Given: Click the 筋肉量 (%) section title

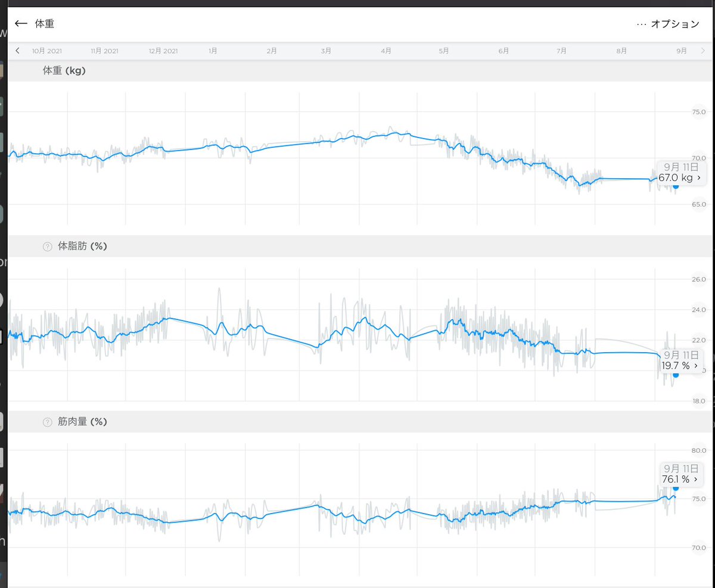Looking at the screenshot, I should (x=82, y=421).
